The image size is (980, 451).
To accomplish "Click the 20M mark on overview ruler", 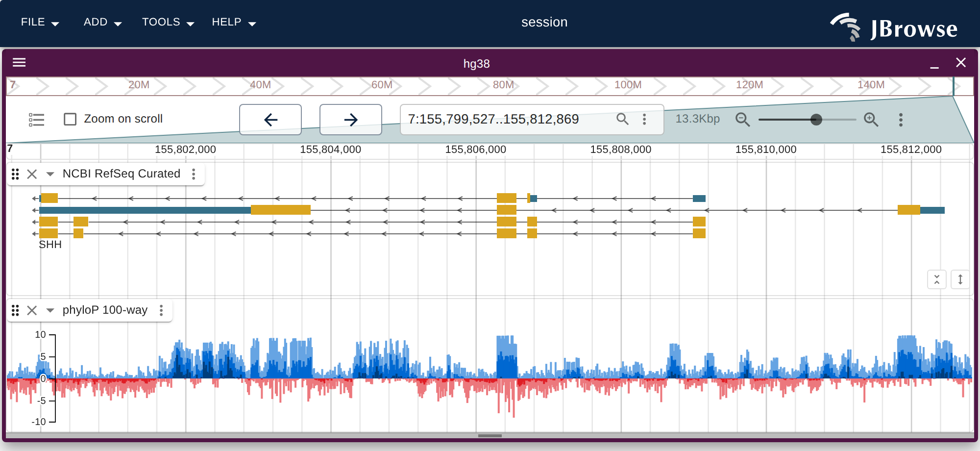I will [x=139, y=85].
